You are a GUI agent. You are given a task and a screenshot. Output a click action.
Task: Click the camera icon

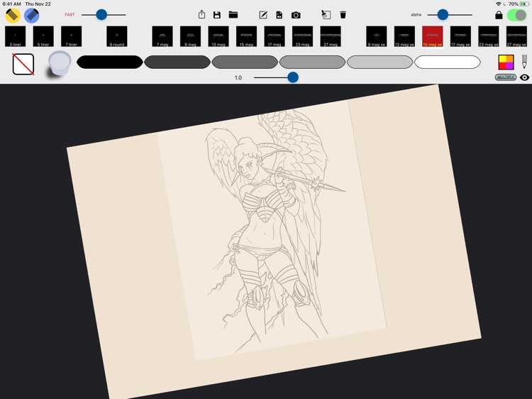coord(296,14)
